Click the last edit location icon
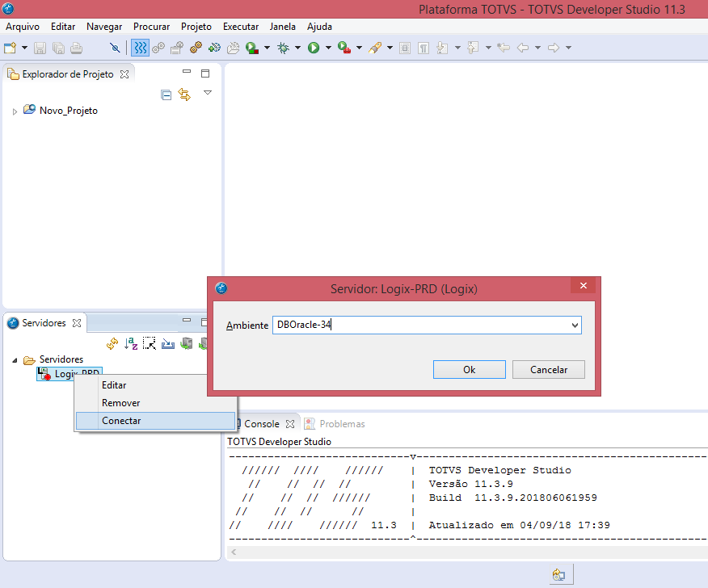The image size is (708, 588). click(504, 48)
